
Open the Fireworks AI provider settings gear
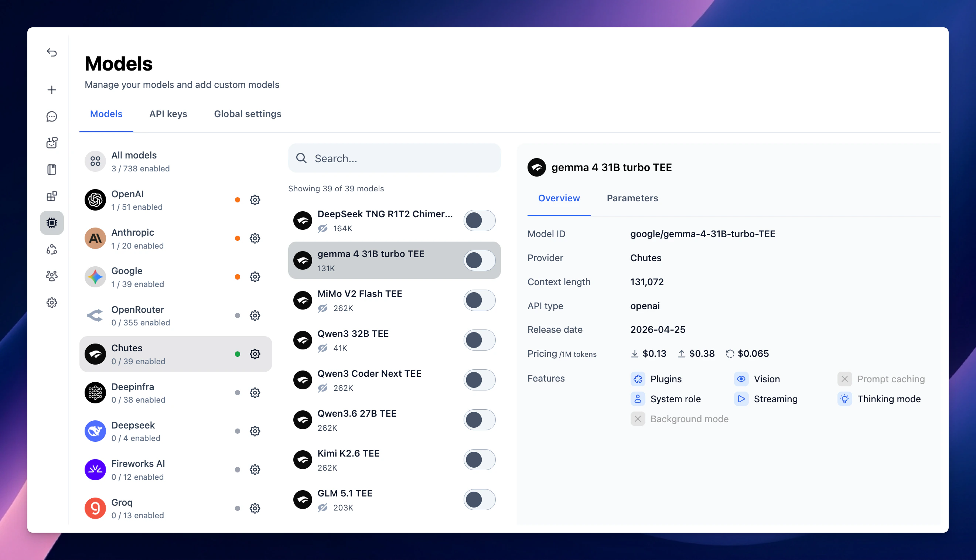click(x=255, y=469)
